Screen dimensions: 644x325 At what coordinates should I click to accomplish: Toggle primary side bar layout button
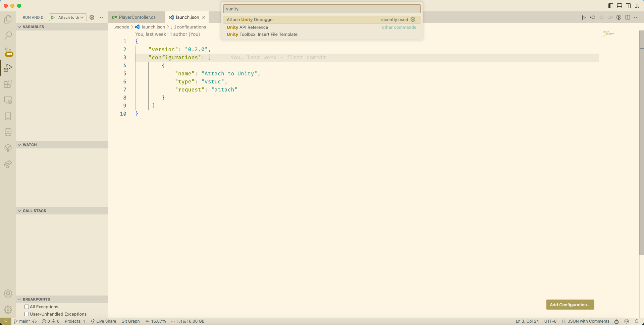(x=611, y=6)
